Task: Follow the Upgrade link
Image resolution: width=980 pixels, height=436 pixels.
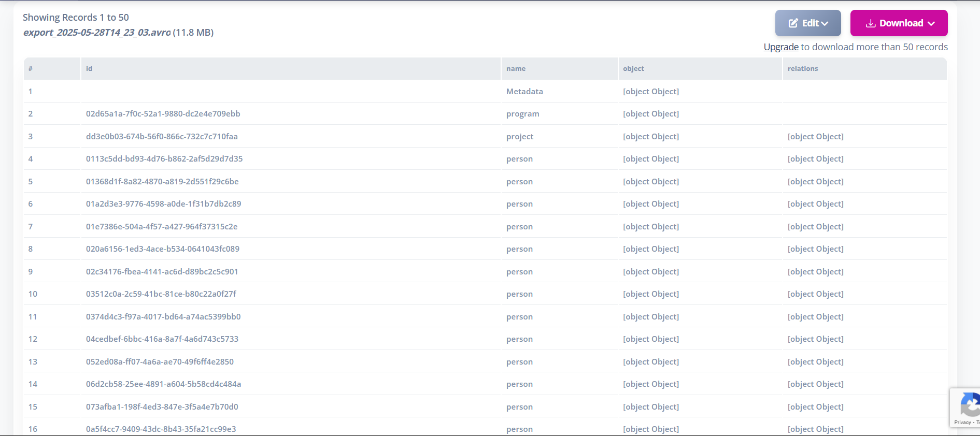Action: coord(780,47)
